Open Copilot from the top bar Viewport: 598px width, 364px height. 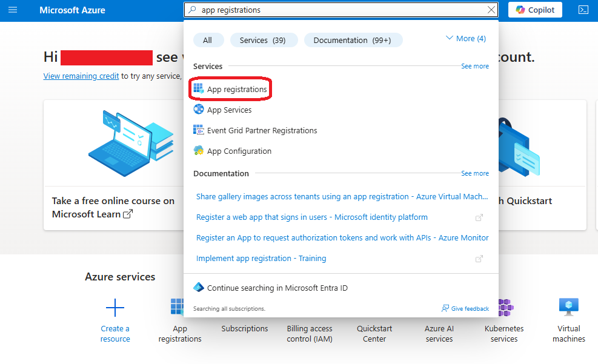pyautogui.click(x=535, y=10)
